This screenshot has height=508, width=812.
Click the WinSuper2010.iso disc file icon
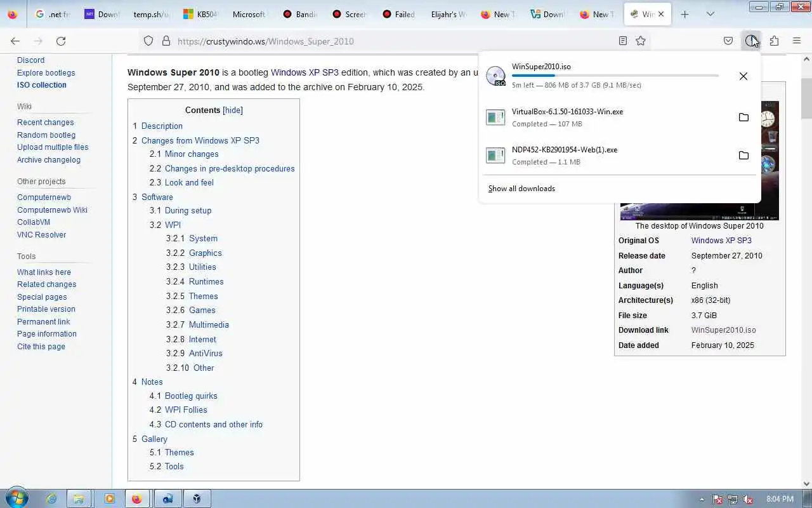(495, 76)
